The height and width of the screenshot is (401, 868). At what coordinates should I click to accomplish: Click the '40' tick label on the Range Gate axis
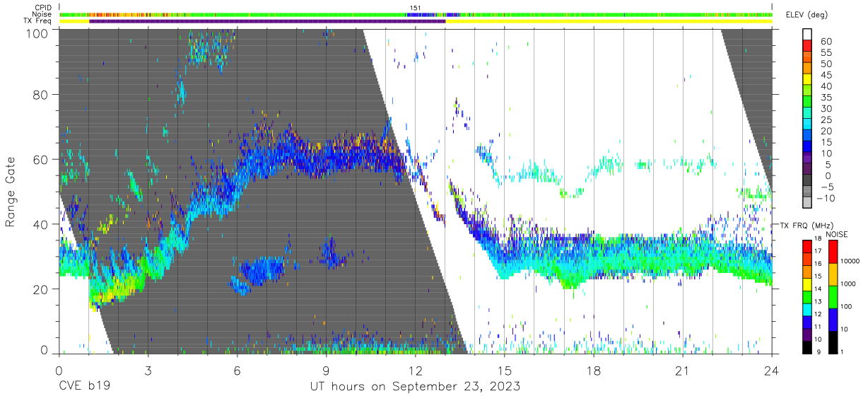click(40, 224)
